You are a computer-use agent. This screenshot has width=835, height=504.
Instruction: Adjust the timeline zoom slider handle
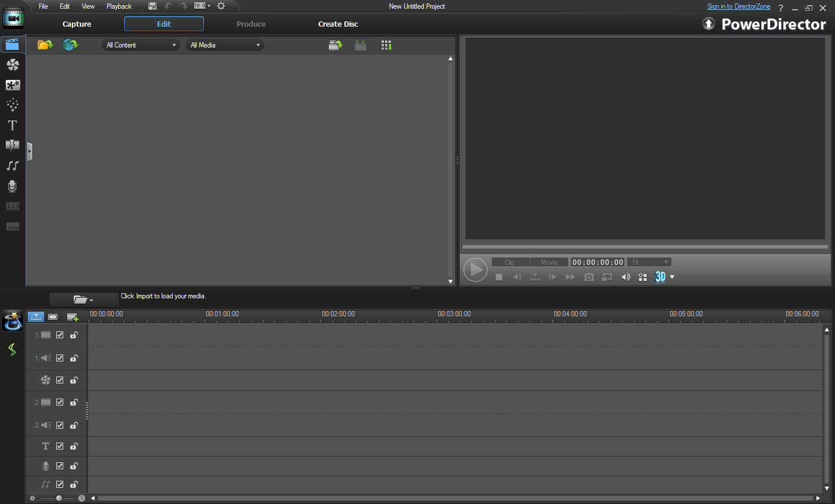(x=59, y=498)
